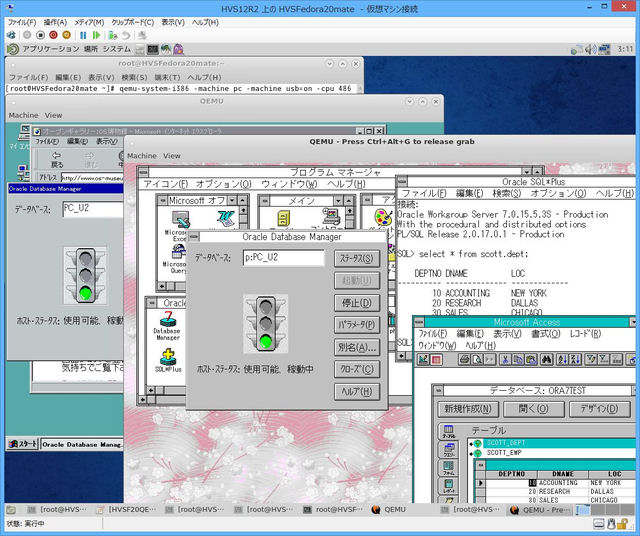
Task: Click the 新規作成(N) button in the ORA7TEST window
Action: 468,409
